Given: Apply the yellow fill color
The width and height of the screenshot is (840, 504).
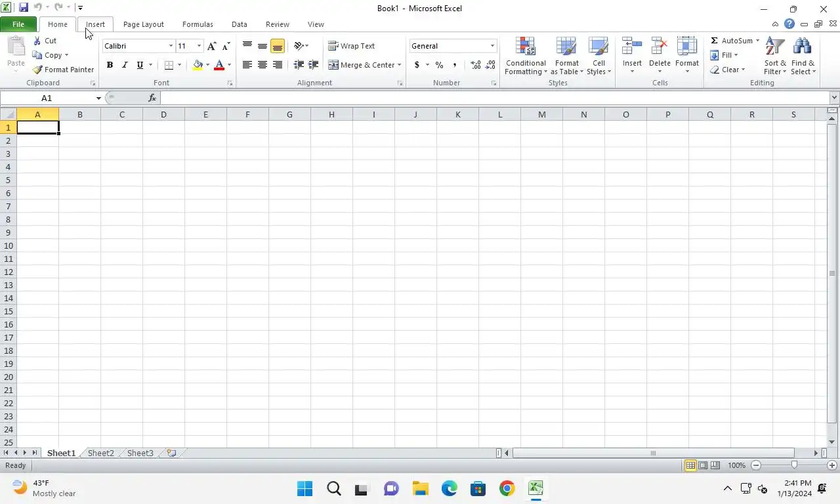Looking at the screenshot, I should coord(198,65).
